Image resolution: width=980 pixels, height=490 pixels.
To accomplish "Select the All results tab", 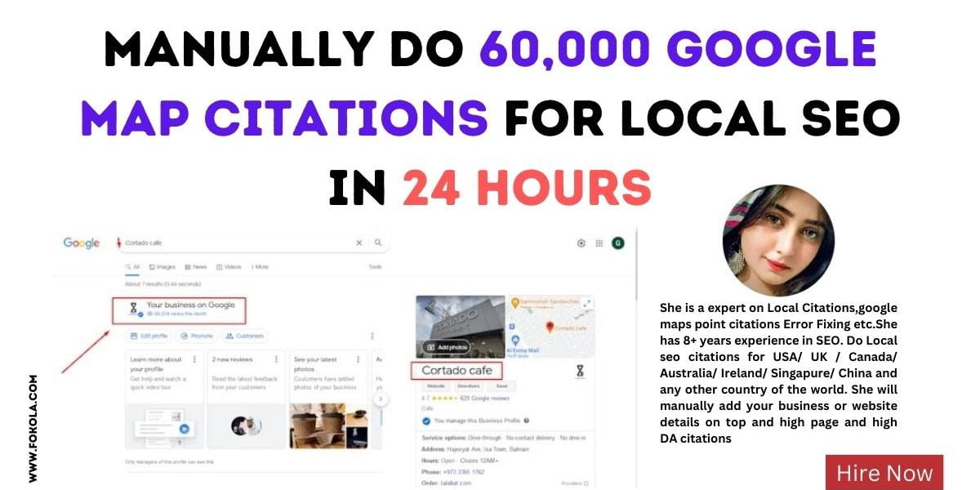I will point(132,267).
